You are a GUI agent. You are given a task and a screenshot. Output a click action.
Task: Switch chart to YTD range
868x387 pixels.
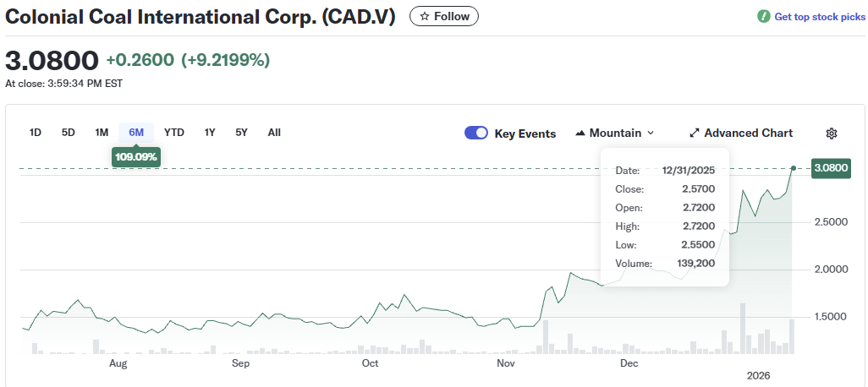pos(174,133)
